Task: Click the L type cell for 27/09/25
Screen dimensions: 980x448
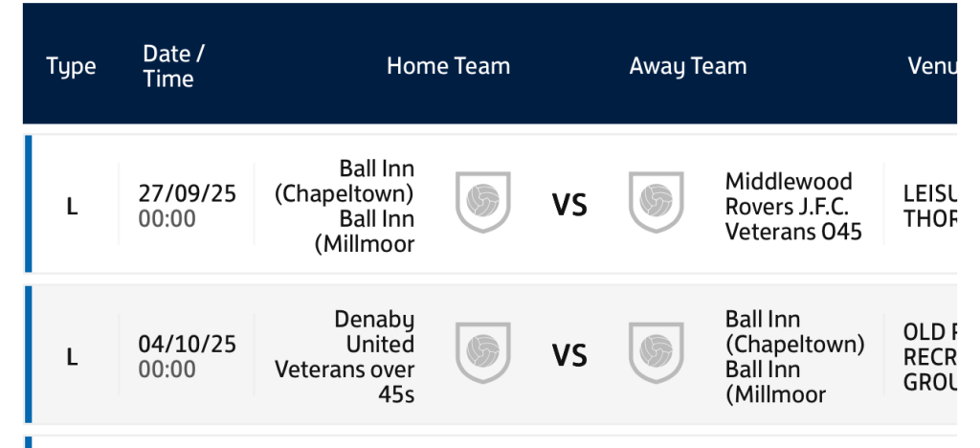Action: pos(72,206)
